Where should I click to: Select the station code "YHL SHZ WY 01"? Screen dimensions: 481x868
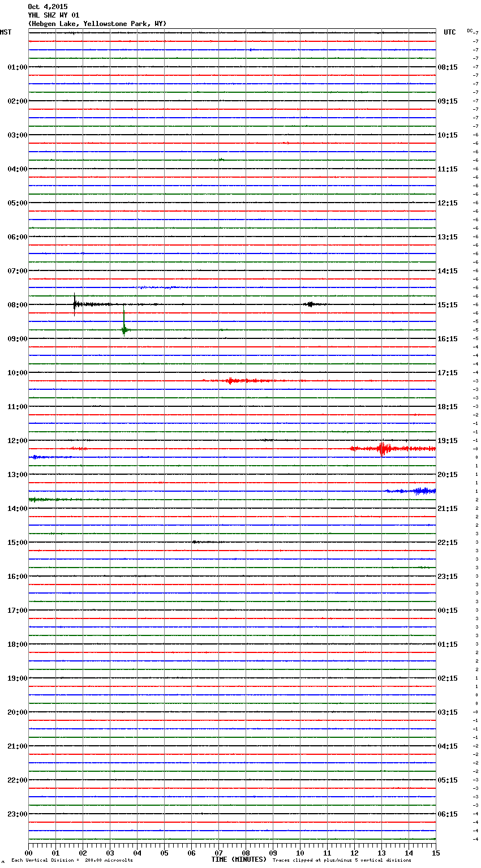click(x=54, y=15)
